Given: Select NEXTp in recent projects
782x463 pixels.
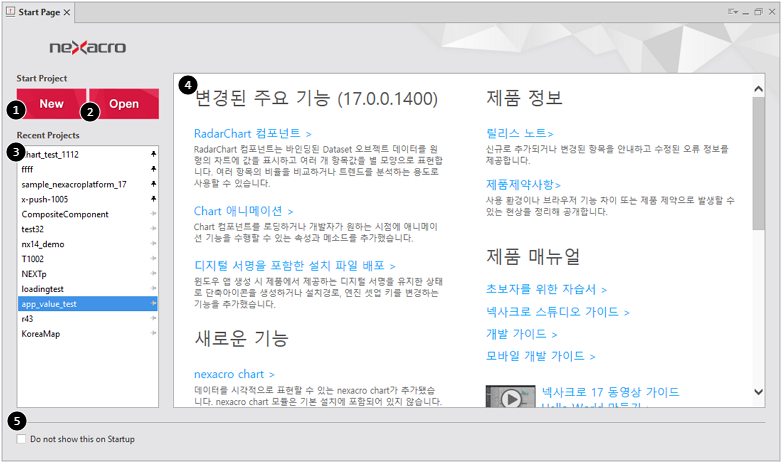Looking at the screenshot, I should click(87, 274).
